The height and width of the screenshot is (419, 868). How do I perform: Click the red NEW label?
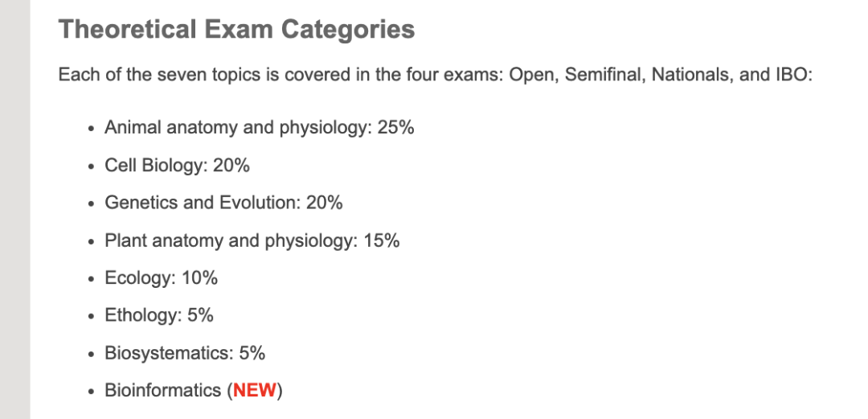point(255,391)
